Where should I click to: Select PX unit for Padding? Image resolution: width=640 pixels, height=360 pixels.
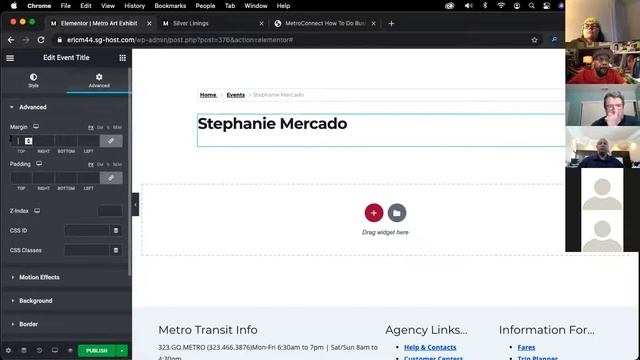[91, 164]
